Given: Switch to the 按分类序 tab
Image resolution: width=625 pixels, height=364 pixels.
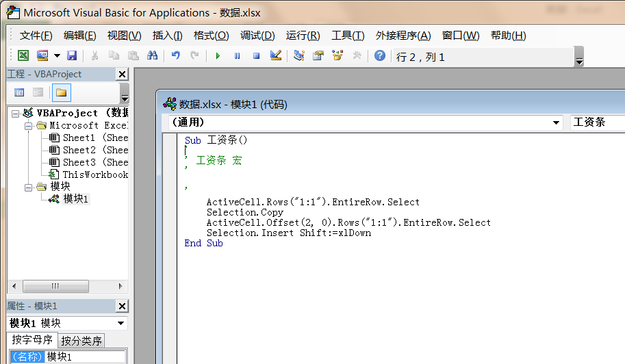Looking at the screenshot, I should click(x=81, y=341).
